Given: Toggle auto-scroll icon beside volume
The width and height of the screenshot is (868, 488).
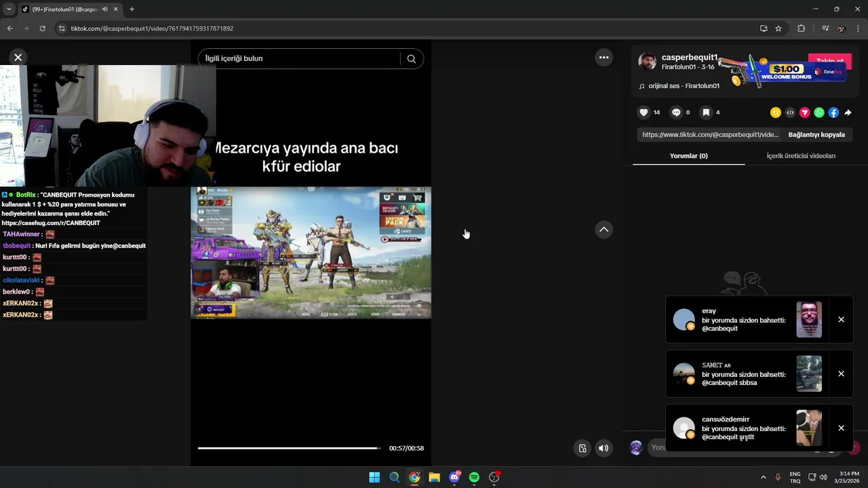Looking at the screenshot, I should point(582,448).
